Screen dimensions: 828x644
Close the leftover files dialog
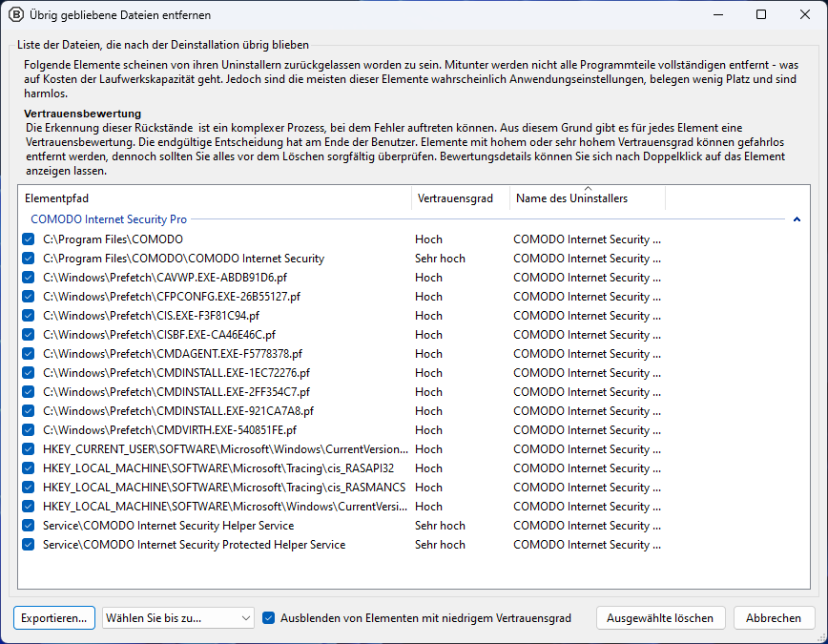[805, 14]
